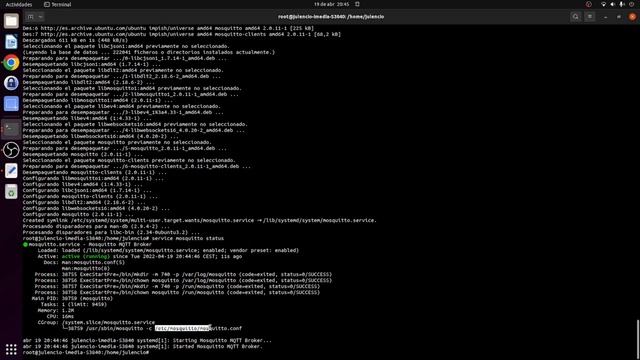Click the 'Tasks: 1 (limit: 9459)' line
The height and width of the screenshot is (360, 640).
pyautogui.click(x=74, y=304)
